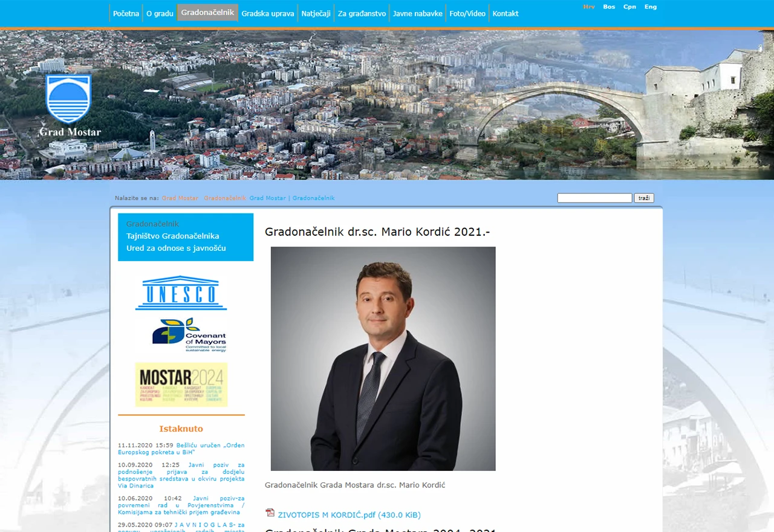Open the Bešliću uručen Orden news item
774x532 pixels.
coord(181,449)
